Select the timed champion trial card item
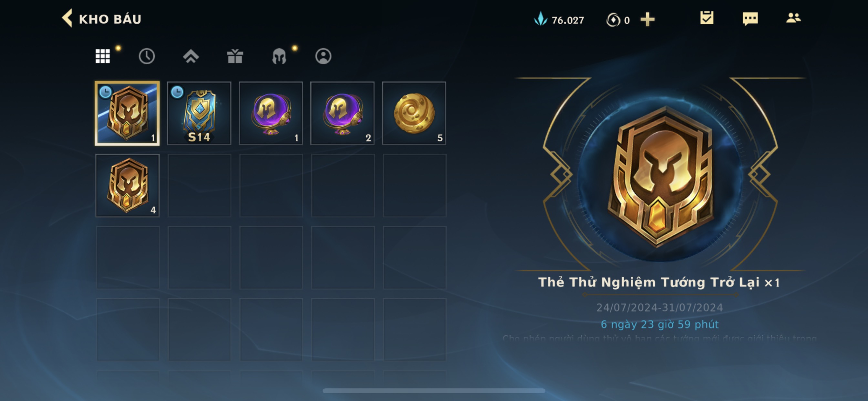 (x=127, y=113)
